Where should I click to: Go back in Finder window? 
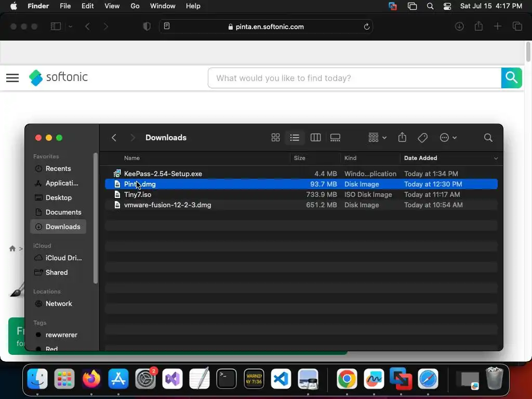[114, 137]
